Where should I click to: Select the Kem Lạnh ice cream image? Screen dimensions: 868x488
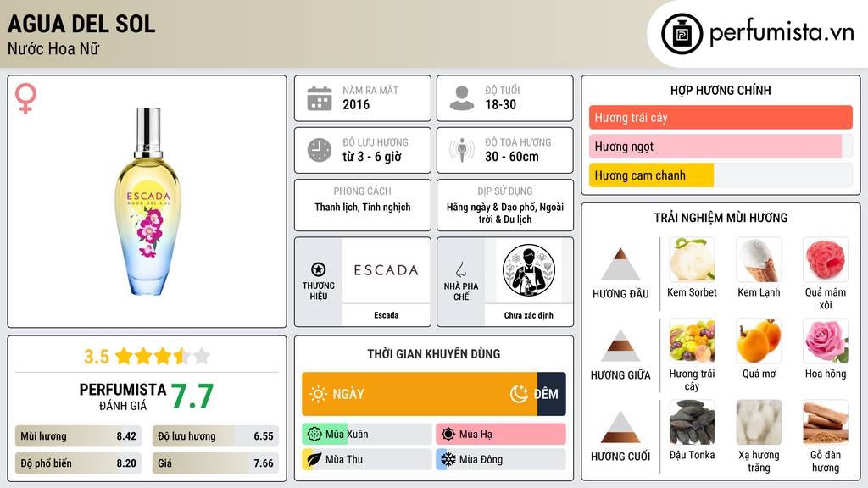coord(759,259)
